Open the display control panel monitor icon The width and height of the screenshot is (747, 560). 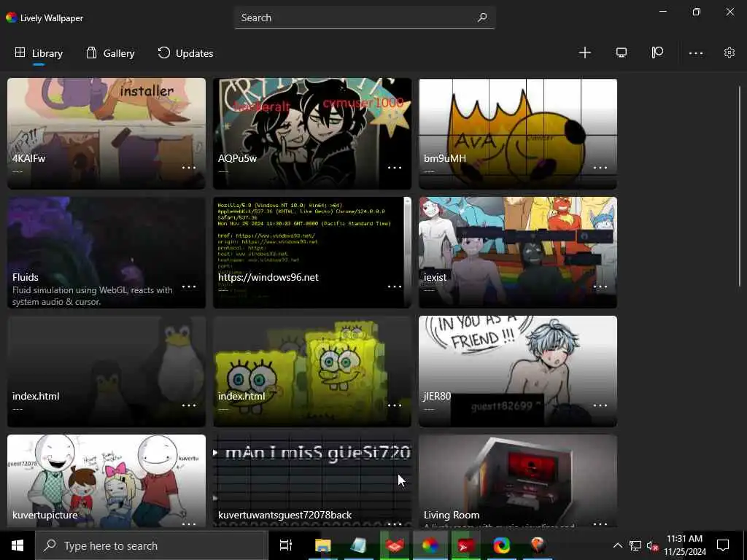(x=622, y=52)
